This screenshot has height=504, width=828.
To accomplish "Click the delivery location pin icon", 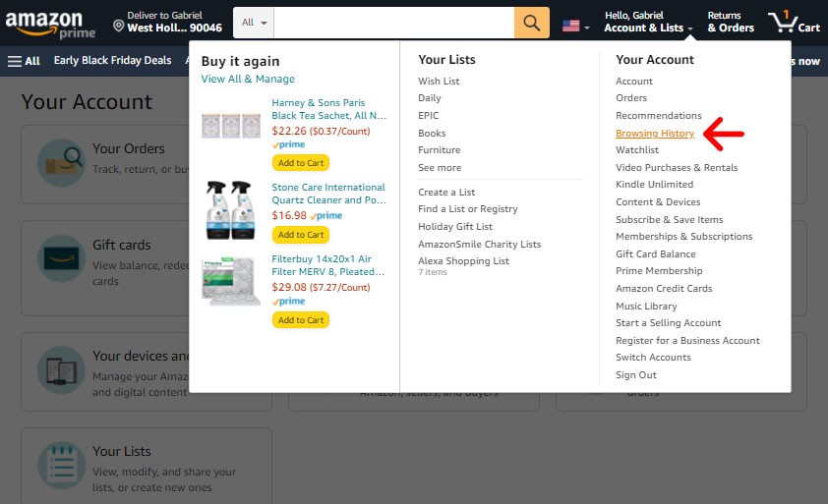I will (x=119, y=26).
